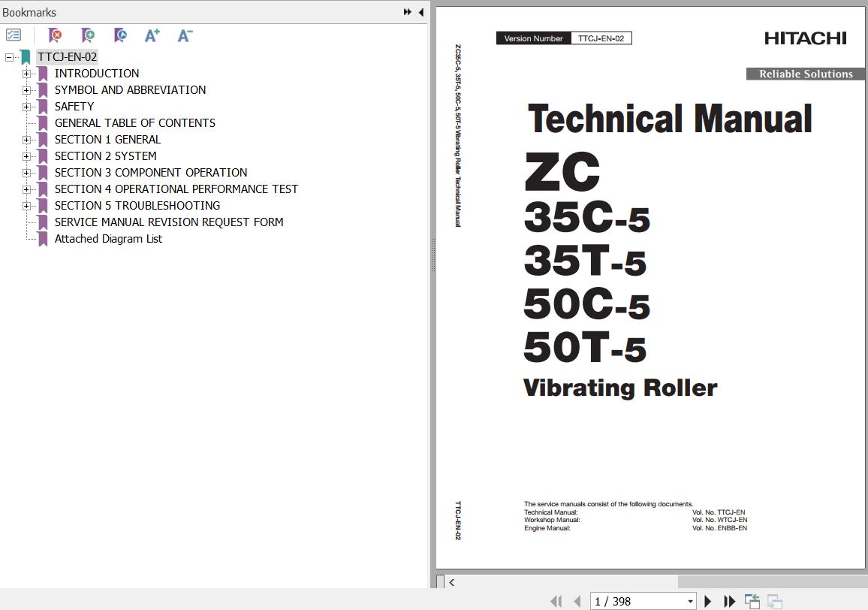Click the 35C-5 model text
Image resolution: width=868 pixels, height=610 pixels.
click(x=586, y=217)
